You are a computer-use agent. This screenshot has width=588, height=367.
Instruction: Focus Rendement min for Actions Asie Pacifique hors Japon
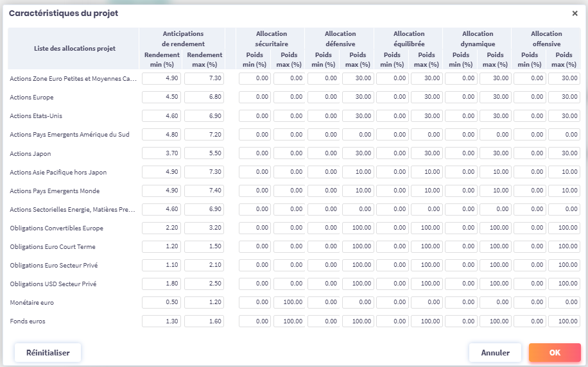click(x=161, y=172)
